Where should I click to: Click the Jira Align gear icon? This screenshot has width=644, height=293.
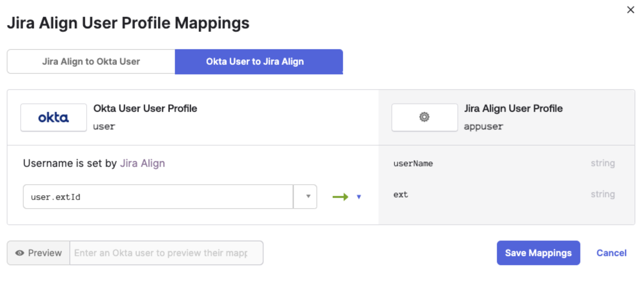point(424,117)
